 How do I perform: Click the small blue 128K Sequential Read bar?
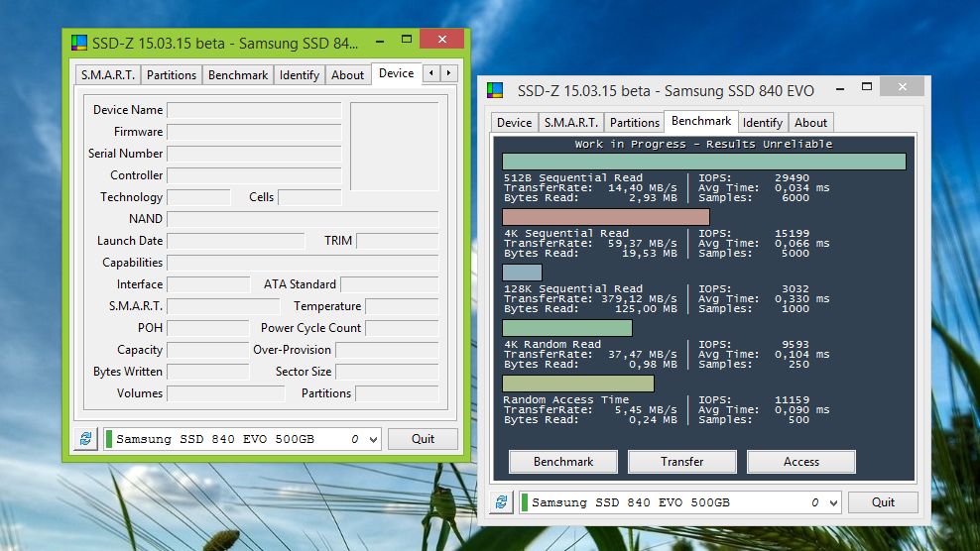click(x=523, y=273)
